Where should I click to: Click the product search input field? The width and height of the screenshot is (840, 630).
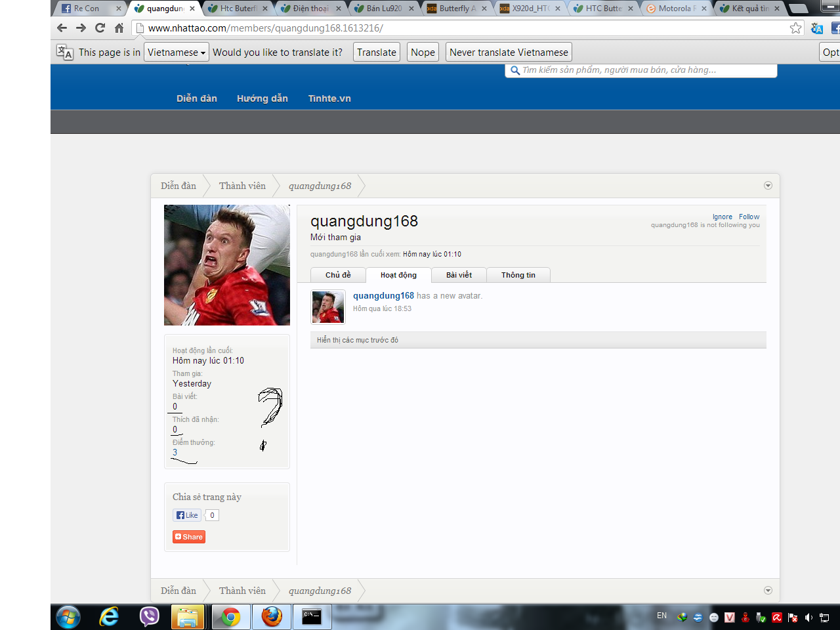click(x=643, y=70)
